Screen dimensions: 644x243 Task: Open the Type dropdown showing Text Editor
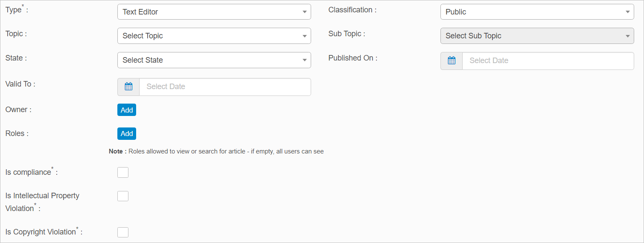(x=209, y=12)
